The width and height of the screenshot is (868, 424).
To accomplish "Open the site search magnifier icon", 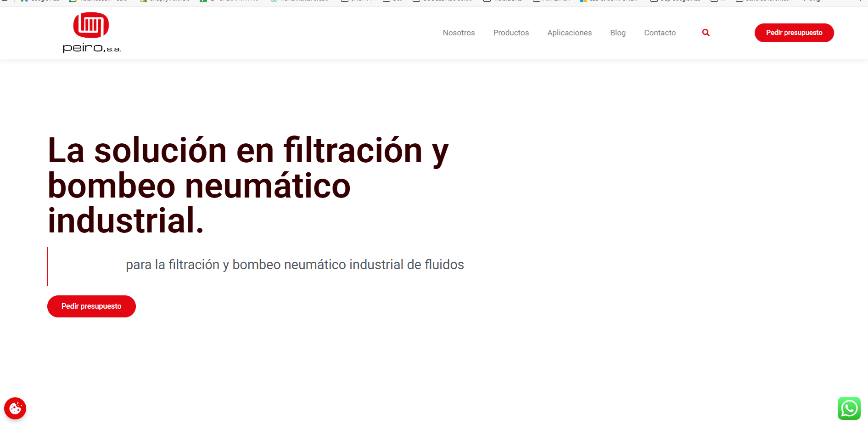I will pyautogui.click(x=706, y=33).
